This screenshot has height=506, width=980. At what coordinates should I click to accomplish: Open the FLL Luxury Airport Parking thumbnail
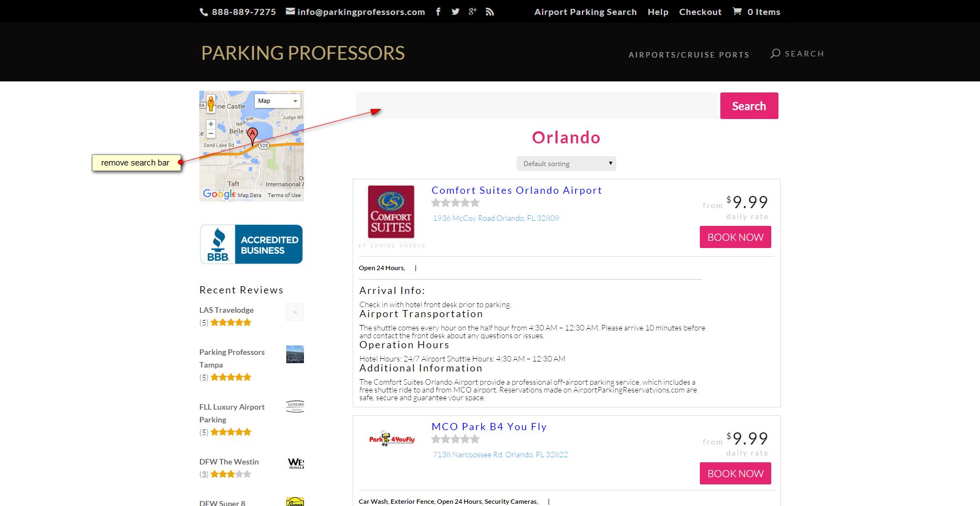295,406
